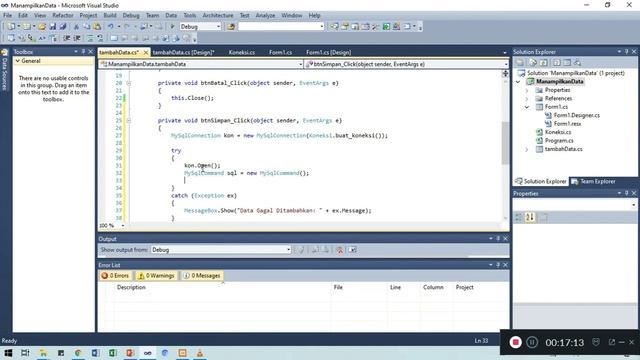Click the Undo arrow icon
The height and width of the screenshot is (360, 640).
coord(110,27)
